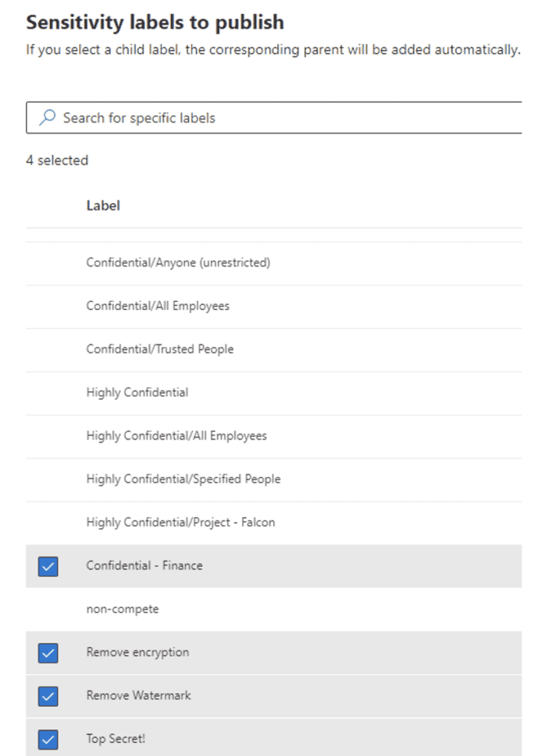Select Confidential/All Employees label
The image size is (551, 756).
(x=274, y=306)
